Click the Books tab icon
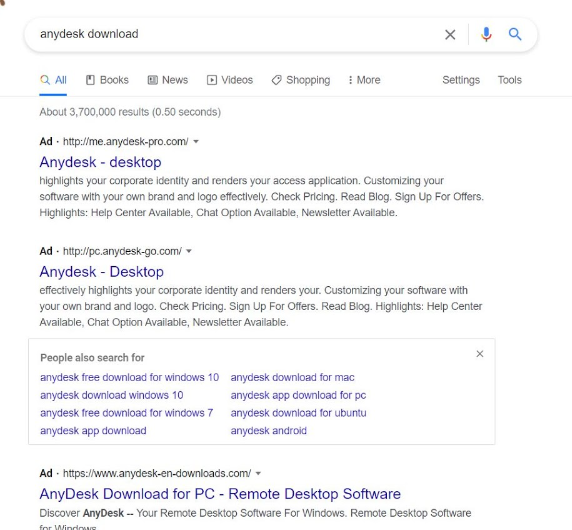Viewport: 572px width, 530px height. (90, 80)
